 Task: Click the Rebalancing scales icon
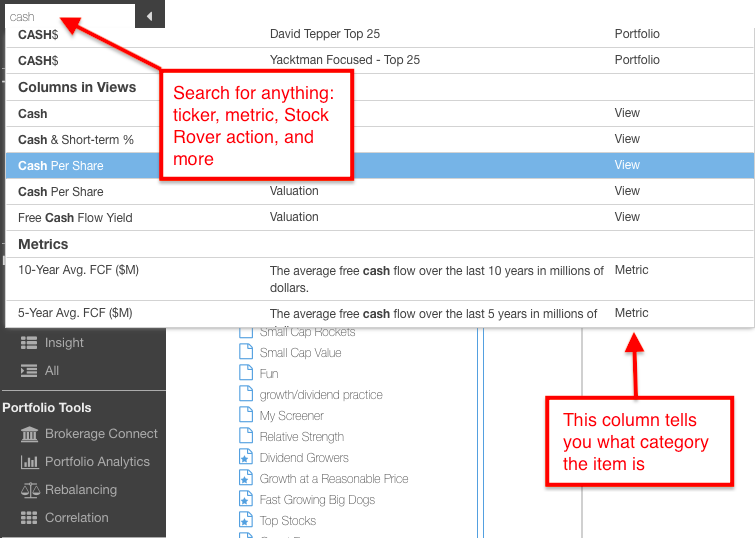point(30,490)
